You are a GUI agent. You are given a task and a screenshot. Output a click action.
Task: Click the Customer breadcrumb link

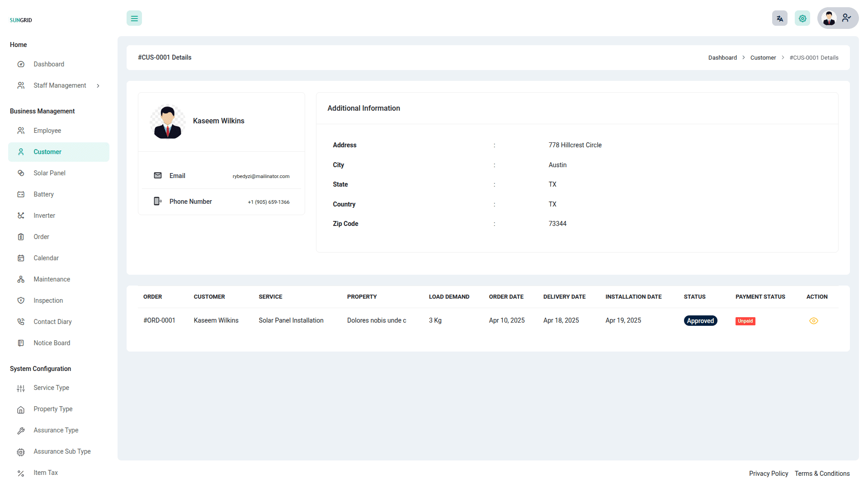pyautogui.click(x=763, y=57)
